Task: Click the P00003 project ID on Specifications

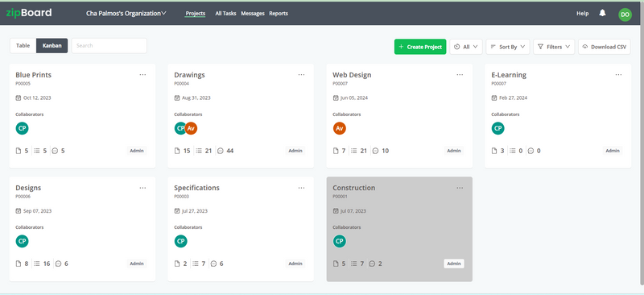Action: tap(182, 197)
